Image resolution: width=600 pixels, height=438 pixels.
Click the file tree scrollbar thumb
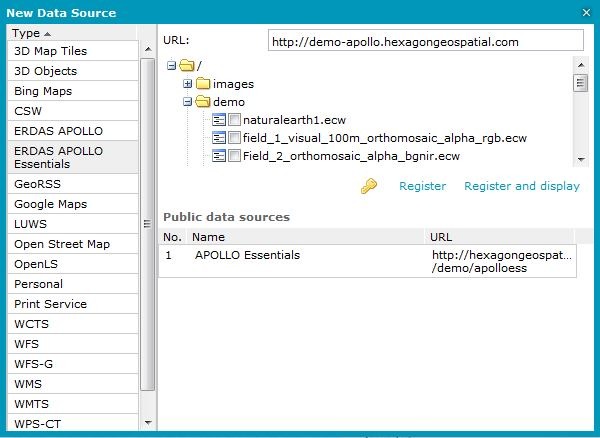[x=581, y=83]
